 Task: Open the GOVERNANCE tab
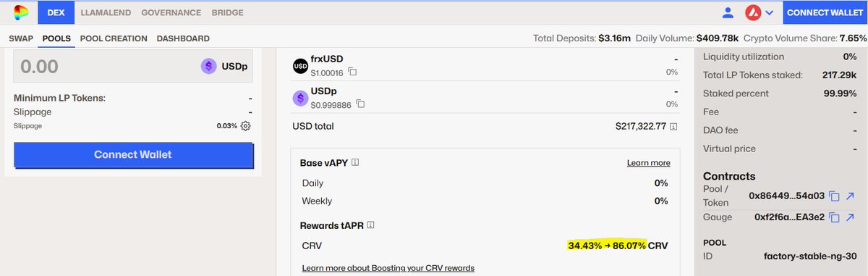[x=171, y=12]
